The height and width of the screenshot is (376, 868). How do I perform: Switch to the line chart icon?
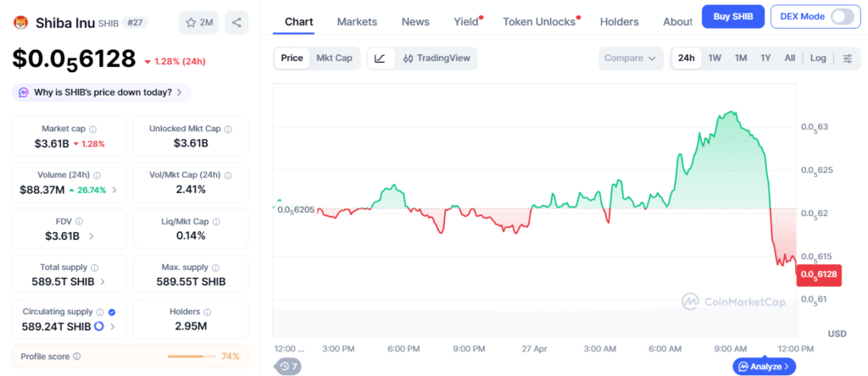(x=380, y=58)
